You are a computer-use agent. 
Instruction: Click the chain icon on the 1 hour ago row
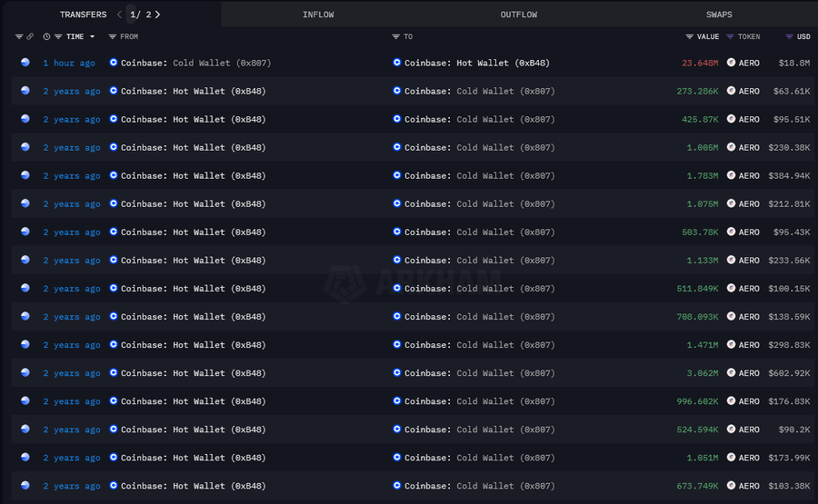(25, 64)
